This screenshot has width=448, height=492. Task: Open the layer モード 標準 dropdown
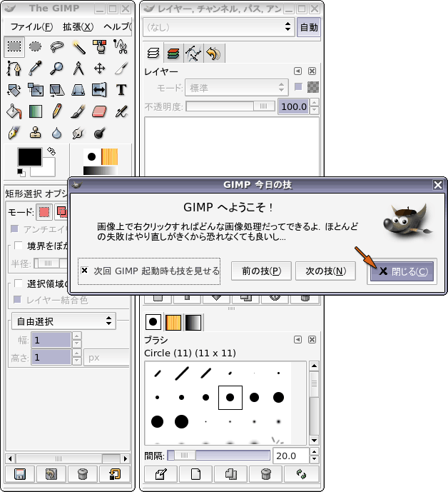click(x=237, y=88)
